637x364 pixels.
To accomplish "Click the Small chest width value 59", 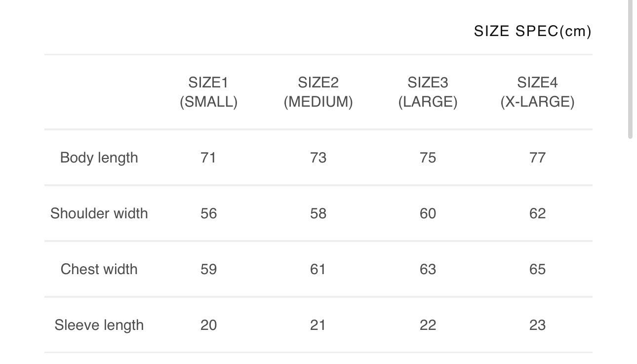I will tap(208, 269).
